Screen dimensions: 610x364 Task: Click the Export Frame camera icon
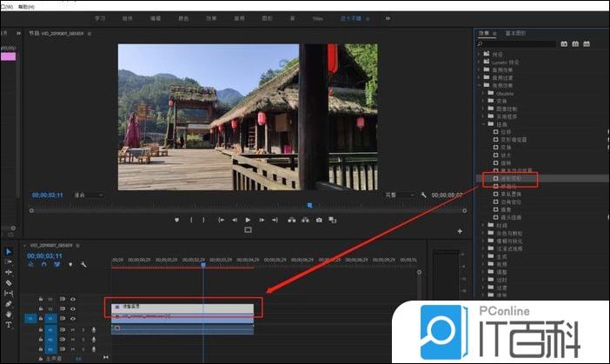pyautogui.click(x=319, y=220)
